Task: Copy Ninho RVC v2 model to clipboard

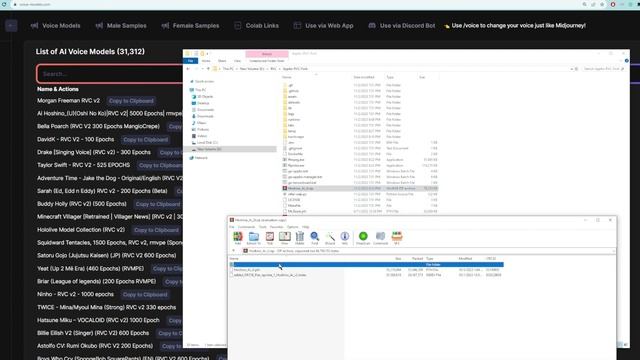Action: 145,295
